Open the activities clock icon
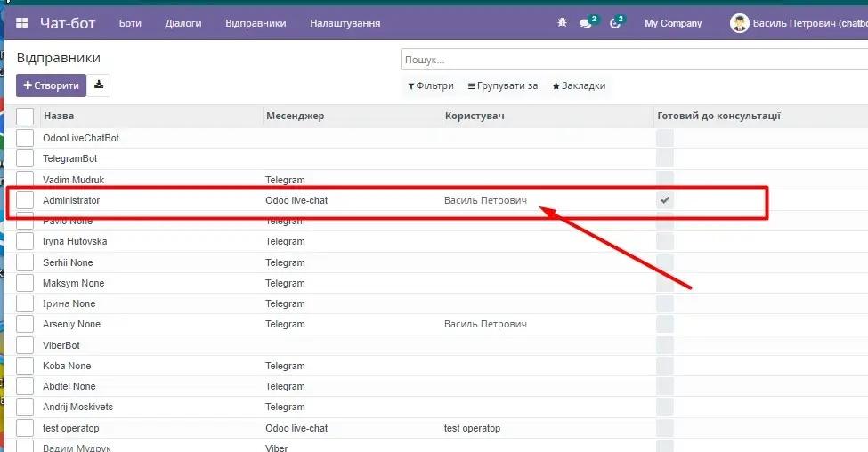The width and height of the screenshot is (868, 452). pyautogui.click(x=615, y=23)
